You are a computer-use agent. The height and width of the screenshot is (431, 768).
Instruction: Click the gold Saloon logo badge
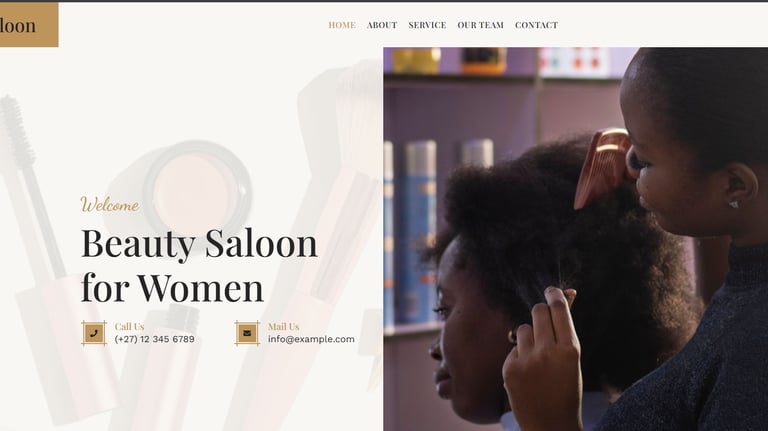[x=29, y=25]
